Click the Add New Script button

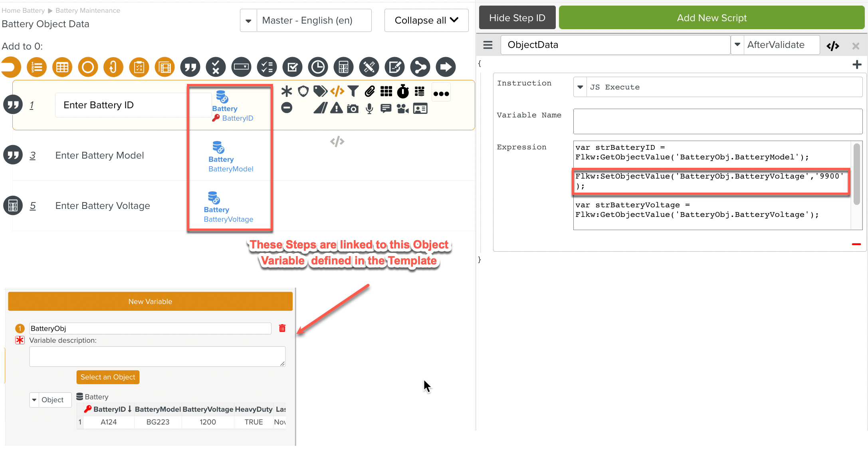pyautogui.click(x=711, y=18)
